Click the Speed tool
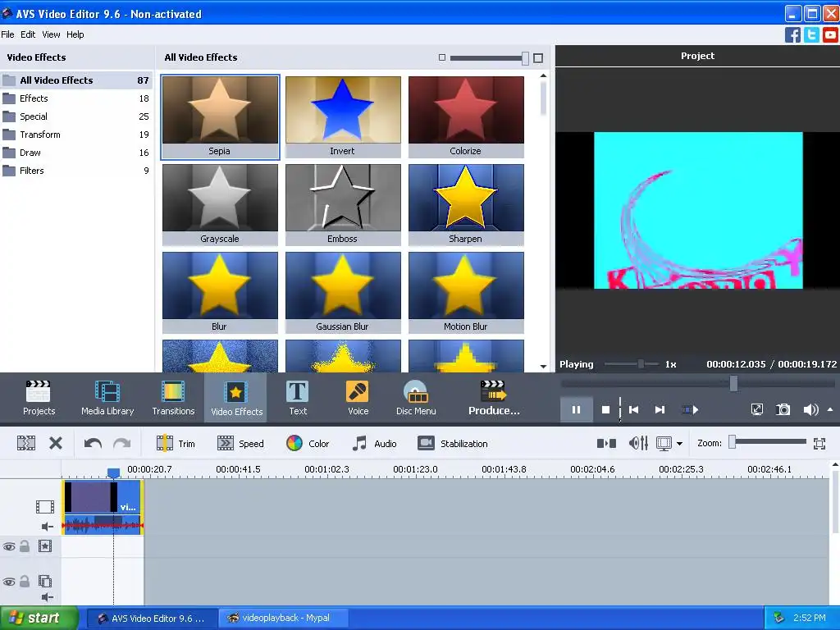The width and height of the screenshot is (840, 630). click(240, 444)
